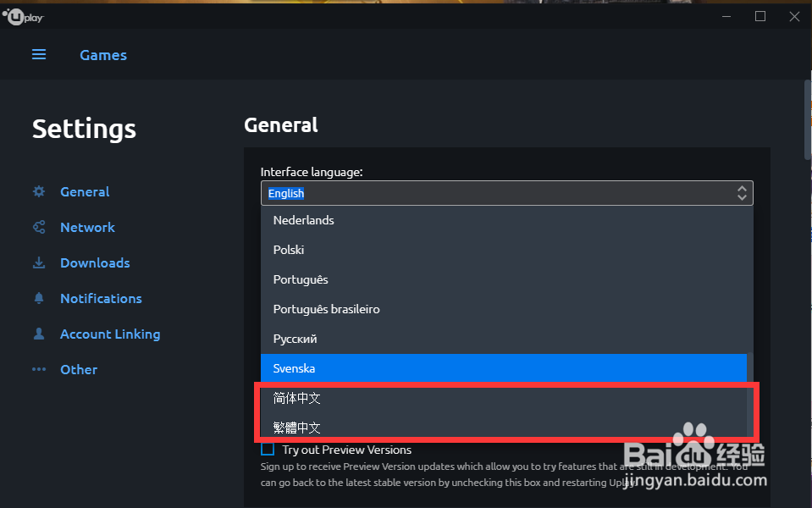Open the hamburger menu icon
The image size is (812, 508).
point(39,55)
